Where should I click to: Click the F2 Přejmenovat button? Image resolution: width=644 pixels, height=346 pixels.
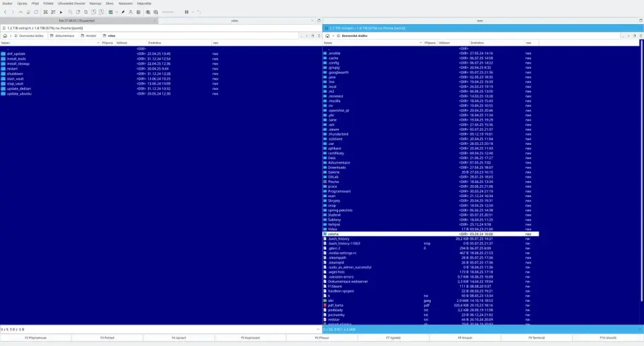(x=36, y=338)
